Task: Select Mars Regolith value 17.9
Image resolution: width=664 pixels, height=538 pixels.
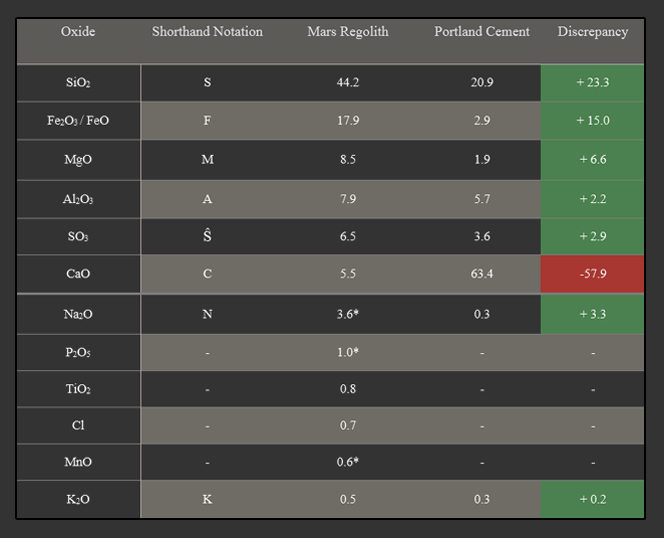Action: (x=348, y=121)
